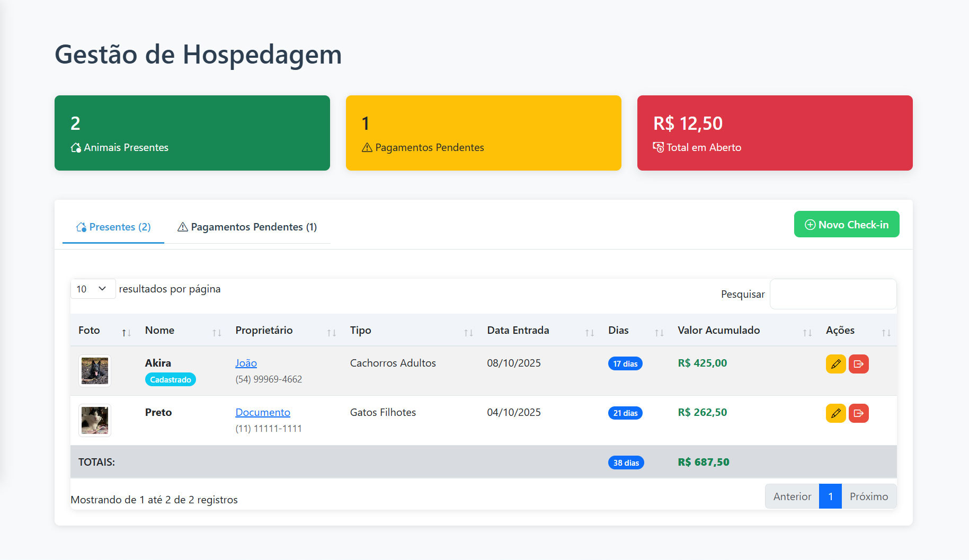969x560 pixels.
Task: Open Akira's dog photo thumbnail
Action: (x=95, y=371)
